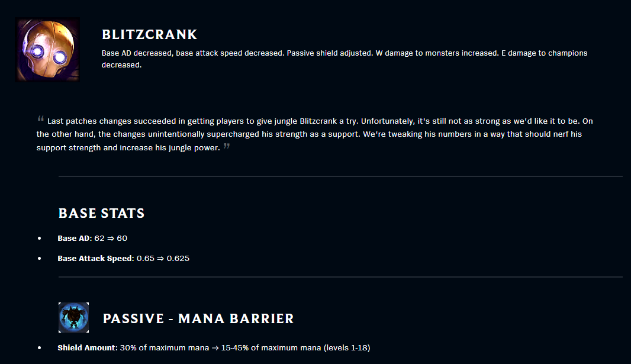
Task: Select the BLITZCRANK heading
Action: tap(149, 34)
